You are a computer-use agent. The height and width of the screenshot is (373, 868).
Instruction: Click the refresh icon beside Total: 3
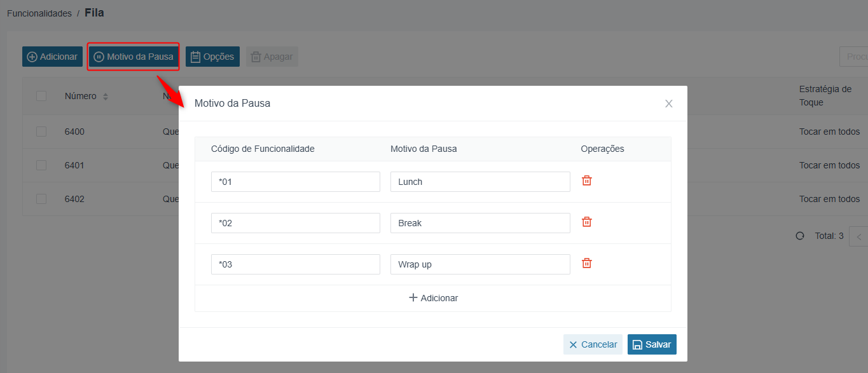800,236
